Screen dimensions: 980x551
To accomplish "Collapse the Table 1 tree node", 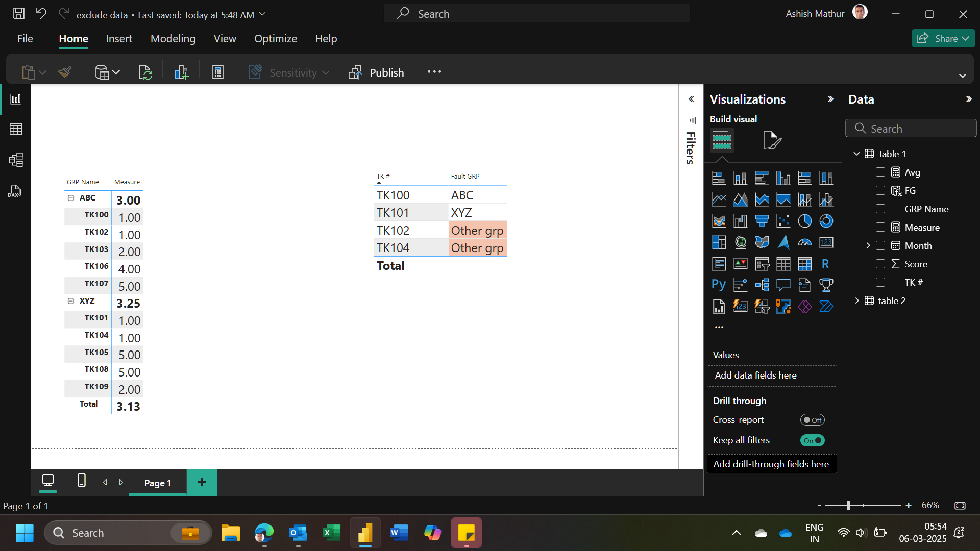I will click(x=856, y=154).
